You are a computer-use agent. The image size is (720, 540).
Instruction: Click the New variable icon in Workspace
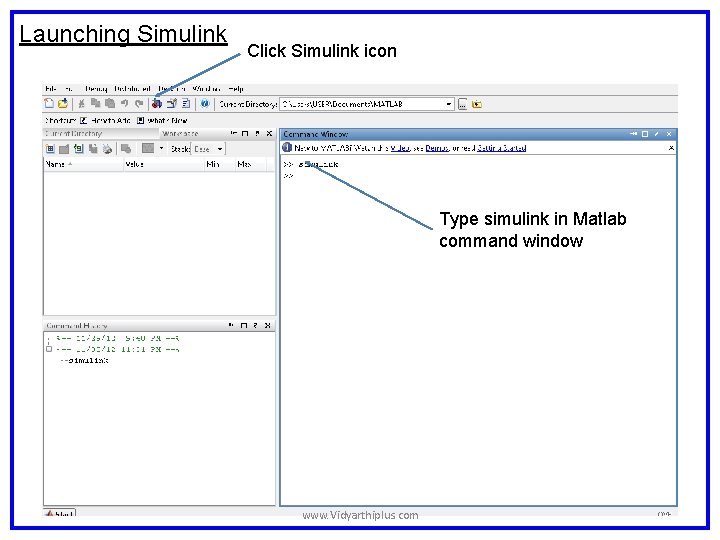[x=50, y=149]
